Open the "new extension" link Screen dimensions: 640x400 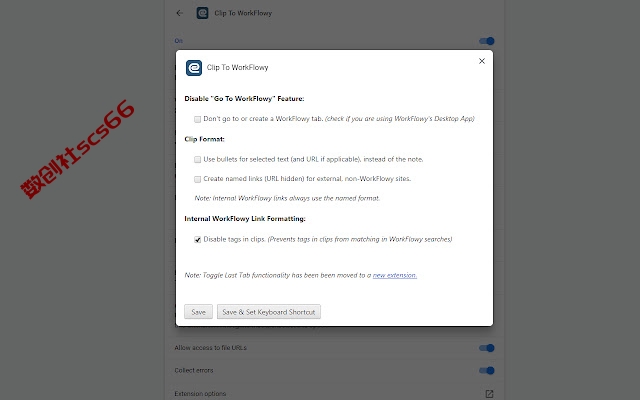pos(395,275)
